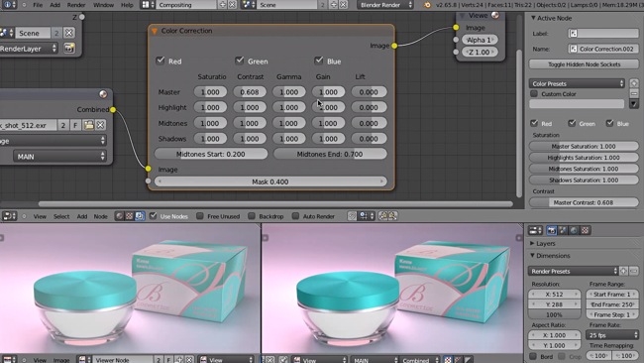
Task: Click the plus icon next to Color Presets
Action: click(x=634, y=83)
